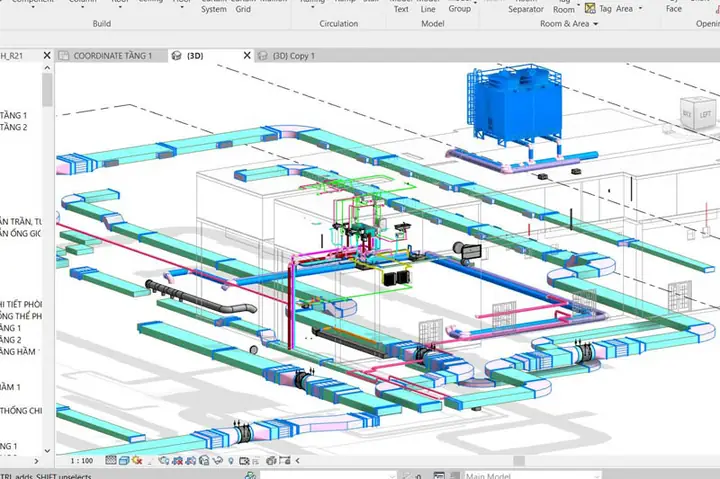Viewport: 720px width, 479px height.
Task: Click the Temporary Hide/Isolate glasses icon
Action: tap(217, 460)
